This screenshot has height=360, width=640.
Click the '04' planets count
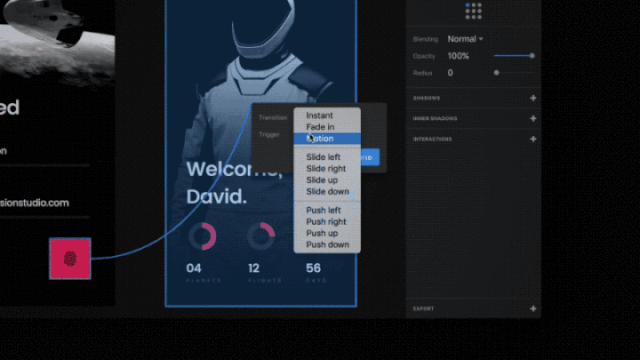193,268
